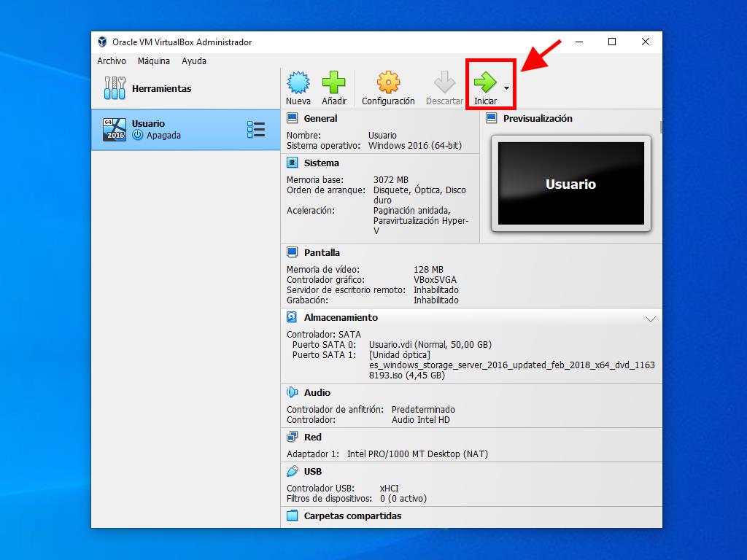This screenshot has width=747, height=560.
Task: Click the Usuario machine menu list icon
Action: [x=256, y=130]
